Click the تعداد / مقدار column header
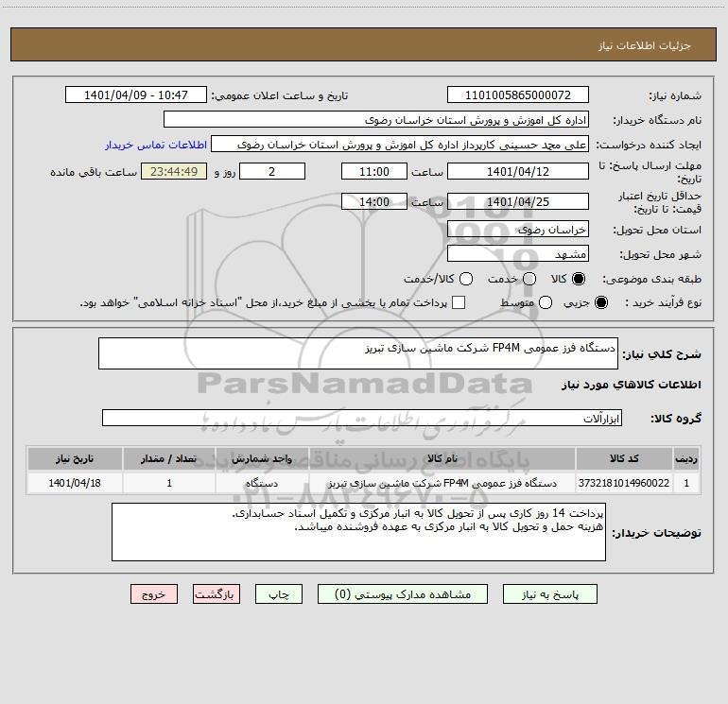728x704 pixels. [169, 458]
